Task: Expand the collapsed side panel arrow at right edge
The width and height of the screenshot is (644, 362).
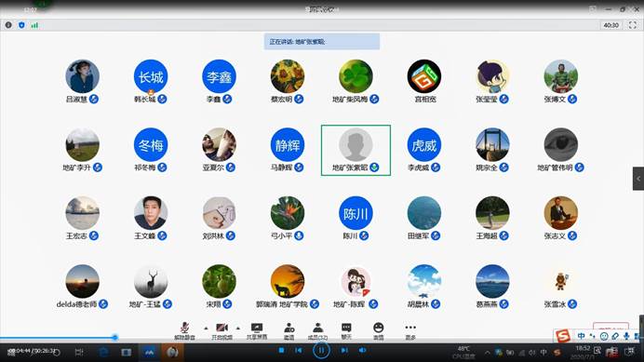Action: click(x=638, y=179)
